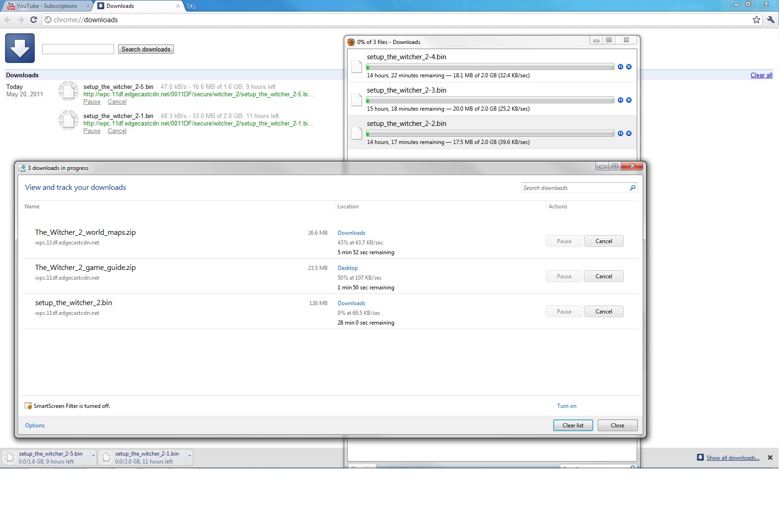Click the Firefox icon in downloads title bar
Screen dimensions: 779x532
coord(351,42)
